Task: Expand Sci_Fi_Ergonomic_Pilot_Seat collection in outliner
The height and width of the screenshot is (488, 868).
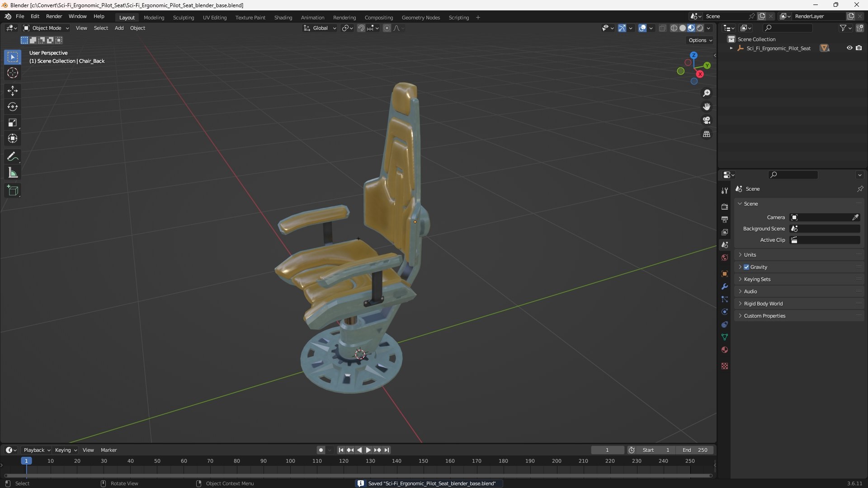Action: pos(731,48)
